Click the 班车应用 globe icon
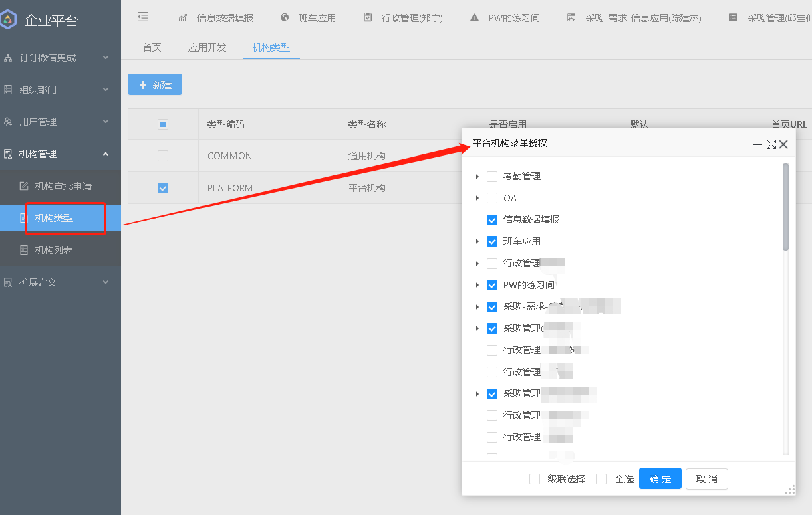Screen dimensions: 812x515 (x=285, y=18)
